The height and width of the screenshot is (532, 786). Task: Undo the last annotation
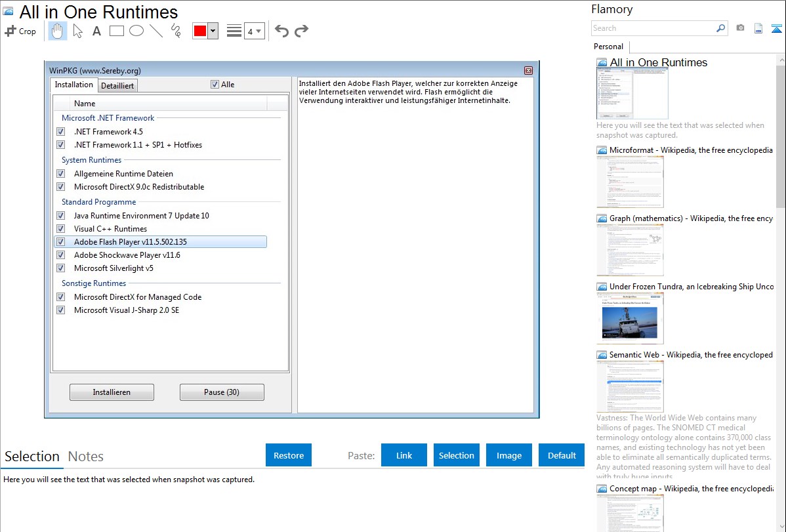(x=281, y=31)
